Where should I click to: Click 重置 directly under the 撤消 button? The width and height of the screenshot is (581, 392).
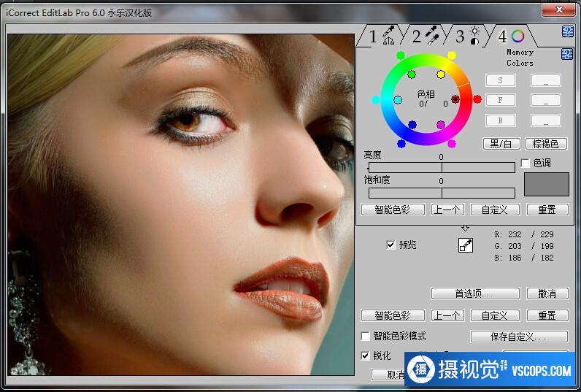pyautogui.click(x=547, y=315)
